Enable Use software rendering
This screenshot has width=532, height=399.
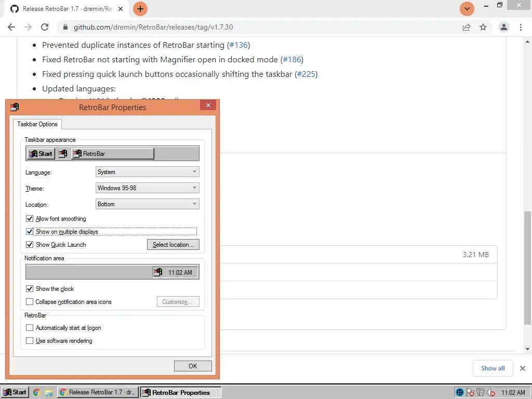(x=30, y=341)
